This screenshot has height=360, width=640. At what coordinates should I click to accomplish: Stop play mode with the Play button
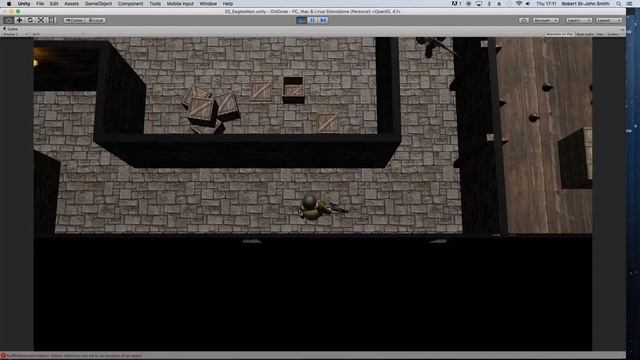tap(301, 20)
